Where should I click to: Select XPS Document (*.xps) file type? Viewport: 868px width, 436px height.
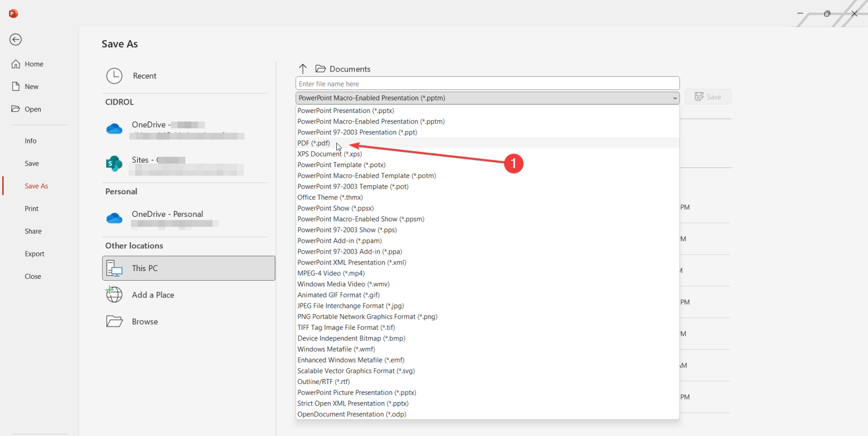[487, 154]
